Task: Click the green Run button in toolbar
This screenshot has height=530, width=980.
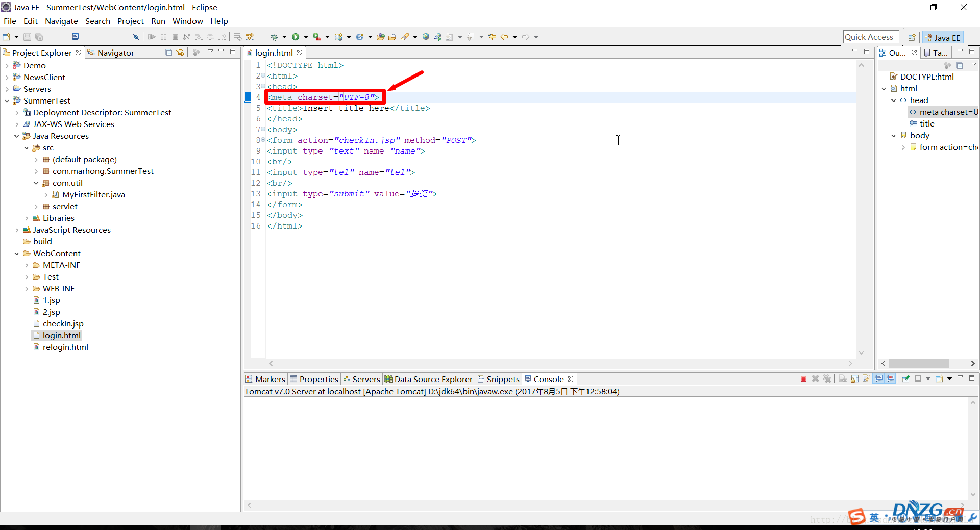Action: pyautogui.click(x=296, y=37)
